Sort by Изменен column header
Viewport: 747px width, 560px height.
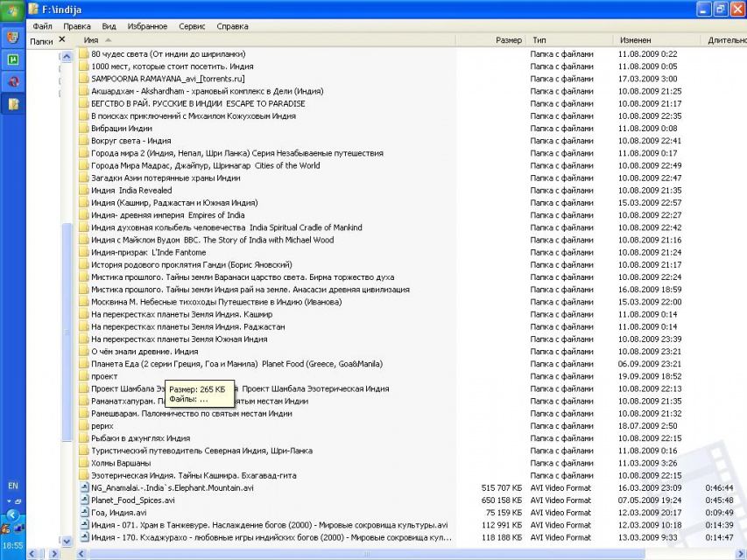pos(635,40)
